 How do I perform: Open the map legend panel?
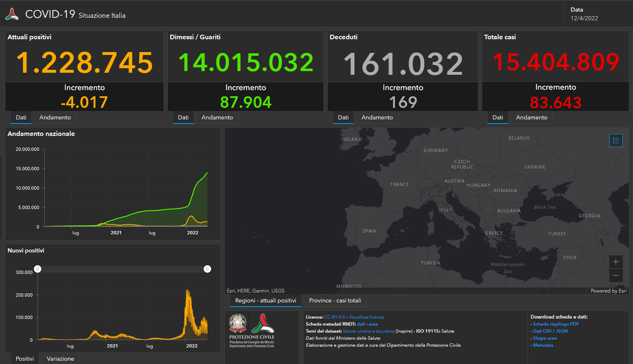pyautogui.click(x=616, y=140)
